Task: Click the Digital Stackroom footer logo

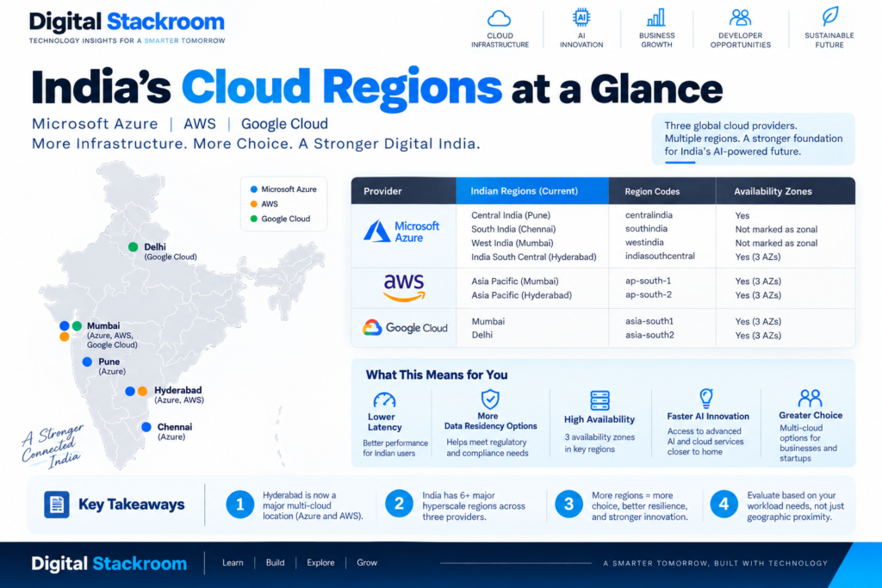Action: 109,564
